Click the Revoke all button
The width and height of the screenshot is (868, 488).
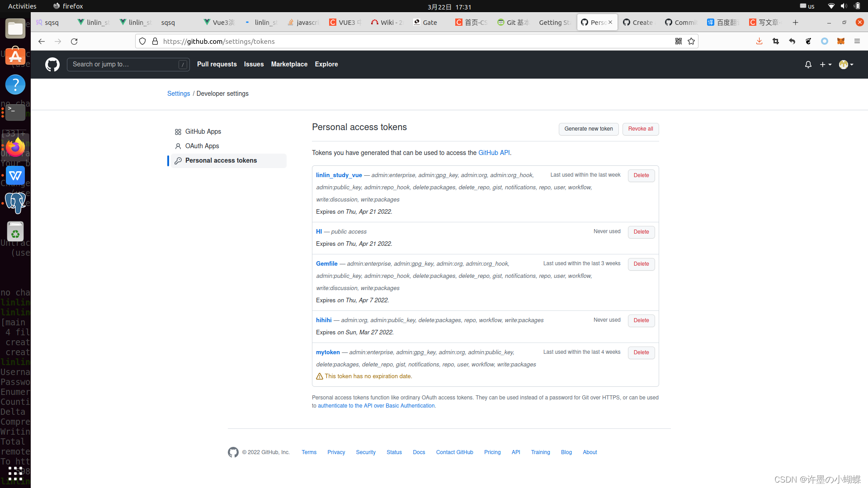coord(640,129)
